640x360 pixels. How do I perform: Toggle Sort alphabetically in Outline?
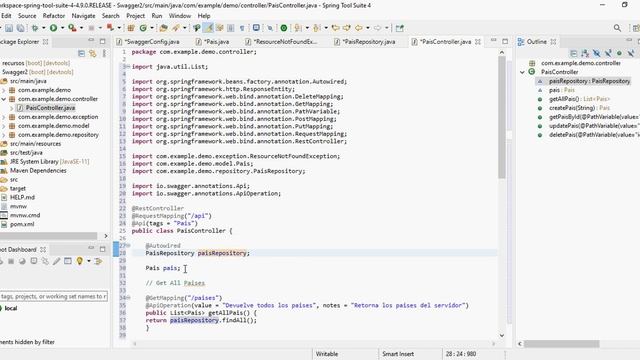pyautogui.click(x=585, y=53)
